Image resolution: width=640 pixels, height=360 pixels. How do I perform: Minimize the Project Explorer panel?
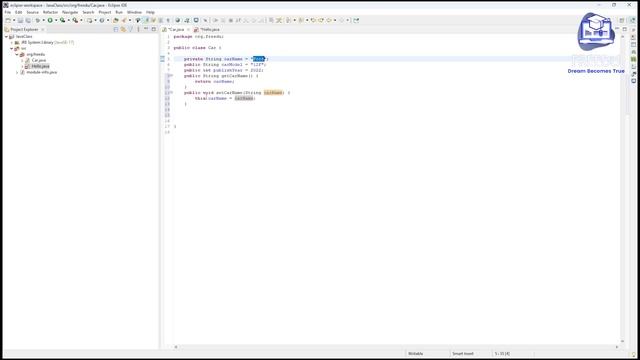coord(146,29)
